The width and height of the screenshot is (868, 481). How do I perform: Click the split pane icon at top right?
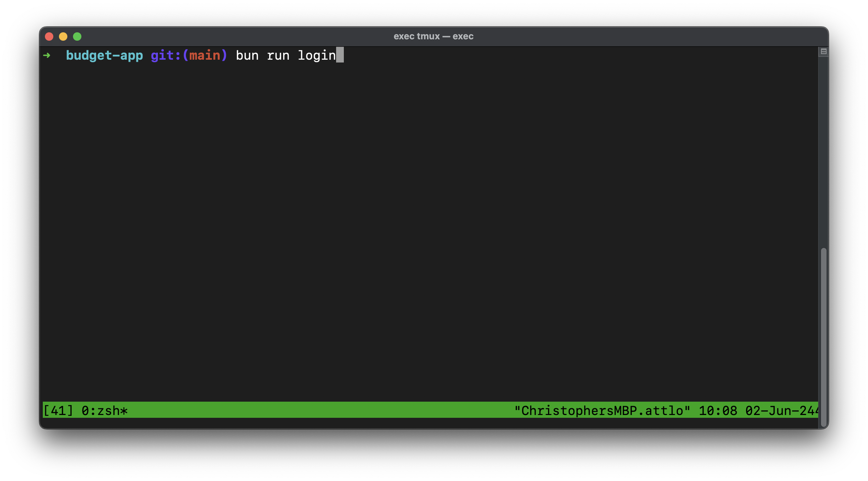(823, 52)
